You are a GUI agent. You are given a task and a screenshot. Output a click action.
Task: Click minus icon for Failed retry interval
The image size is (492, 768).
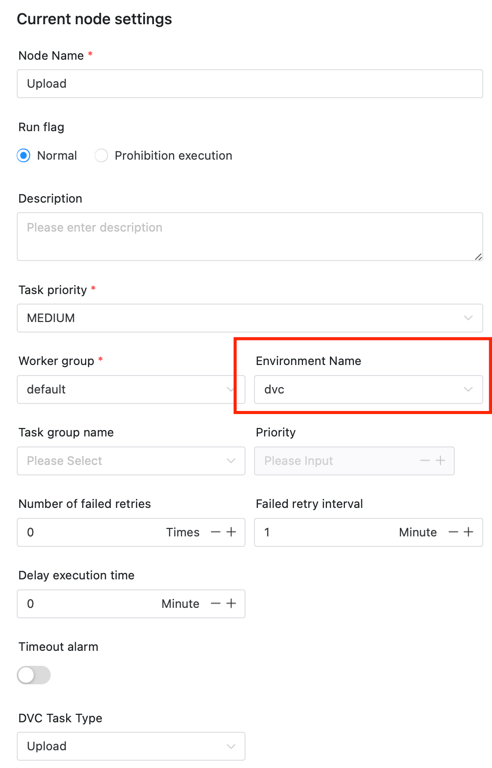click(453, 532)
